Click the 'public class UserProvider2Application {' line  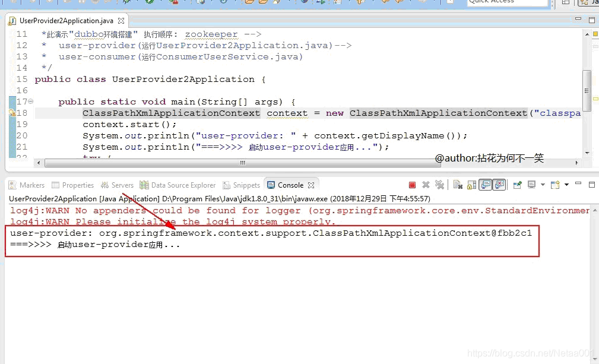[150, 80]
